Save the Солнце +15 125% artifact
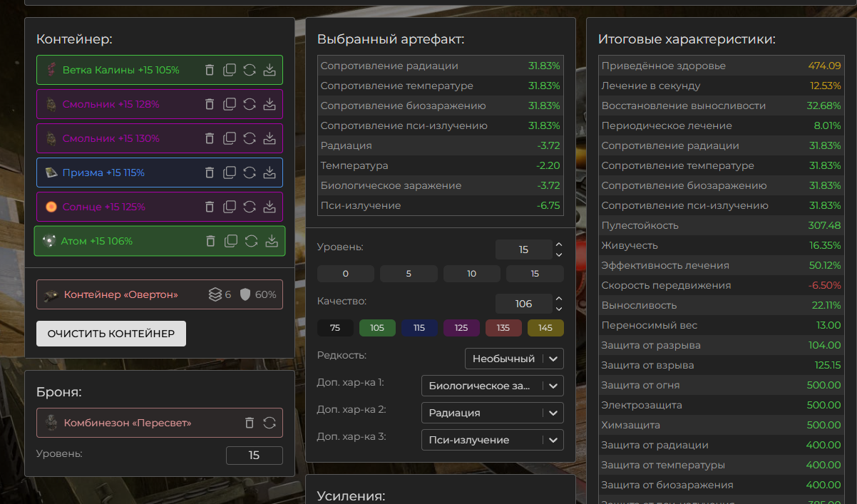This screenshot has height=504, width=857. point(270,207)
